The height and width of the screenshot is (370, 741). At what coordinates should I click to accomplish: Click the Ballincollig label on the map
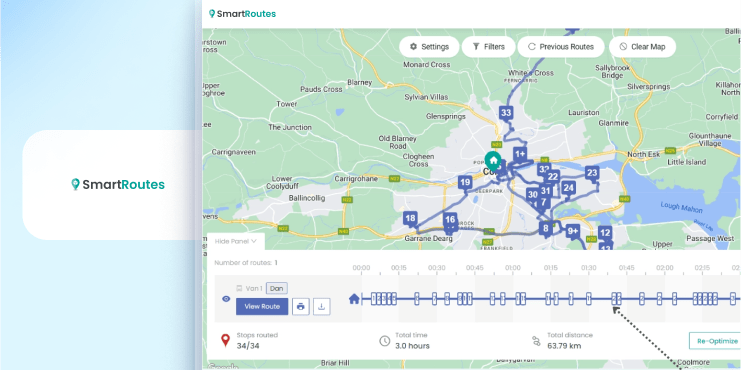(x=307, y=198)
